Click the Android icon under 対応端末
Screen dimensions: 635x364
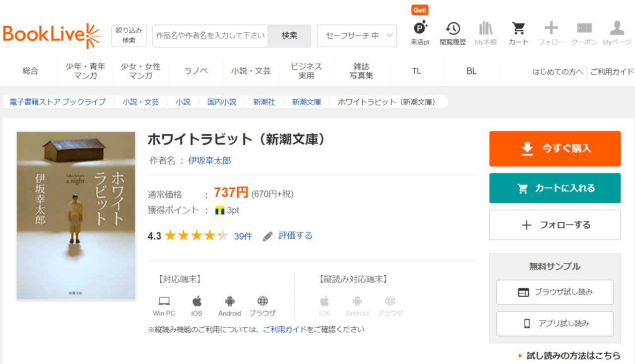229,301
